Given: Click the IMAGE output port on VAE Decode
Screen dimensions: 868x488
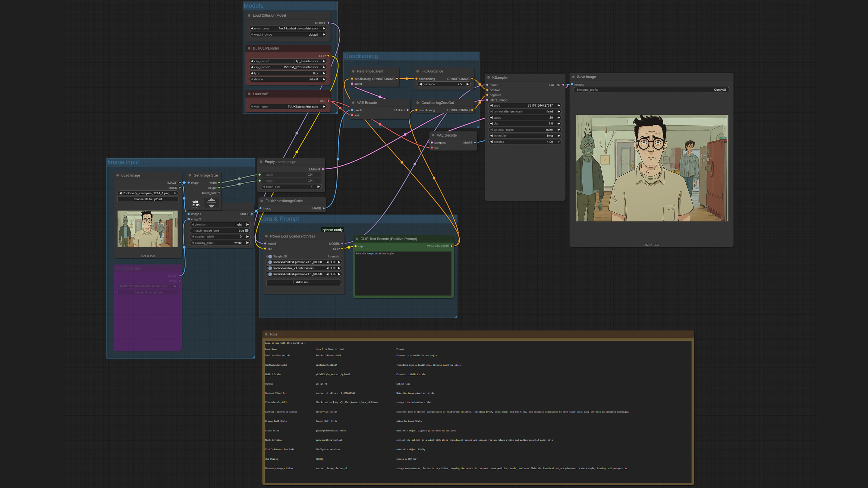Looking at the screenshot, I should (475, 143).
